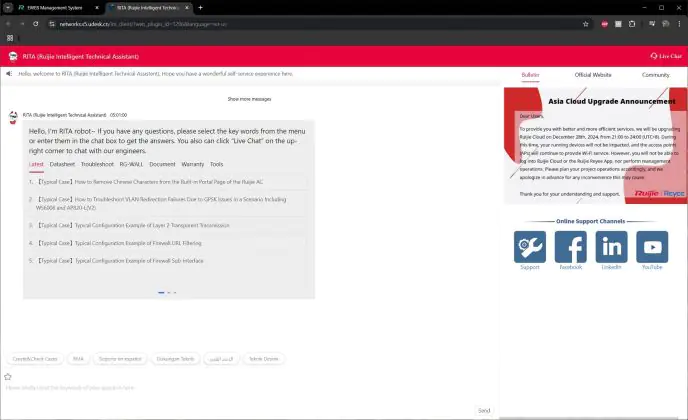Click the RMA quick button

tap(78, 359)
